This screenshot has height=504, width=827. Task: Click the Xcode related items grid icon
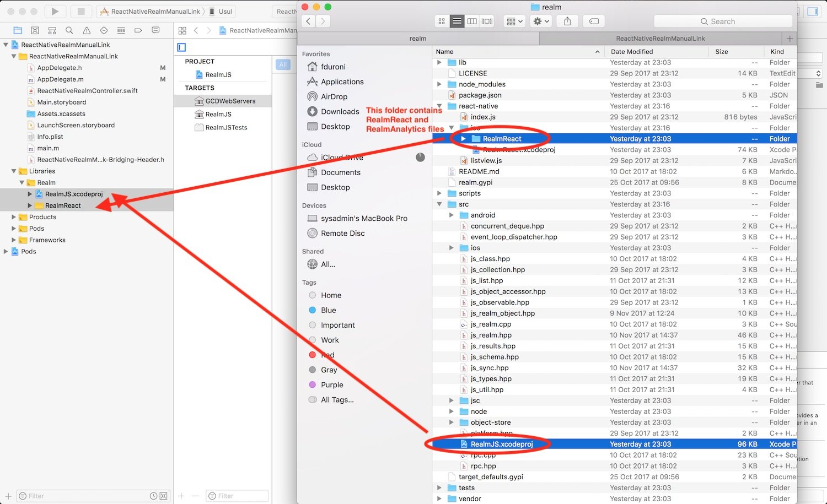pyautogui.click(x=182, y=30)
